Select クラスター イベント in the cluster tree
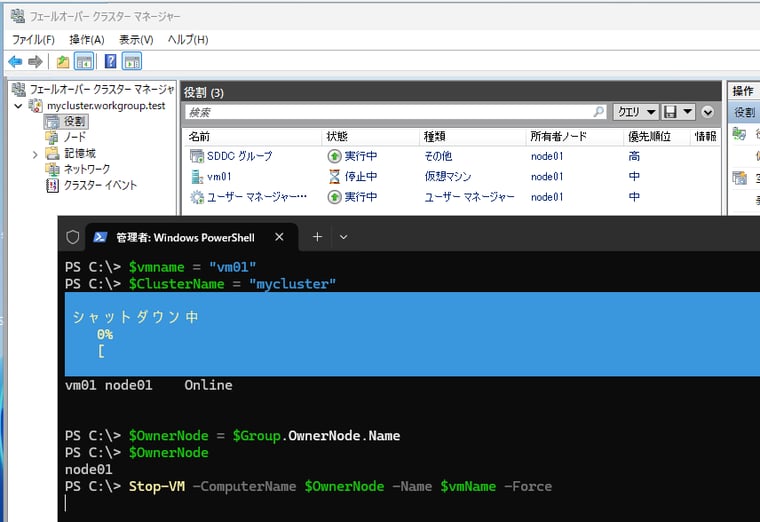760x522 pixels. (100, 185)
